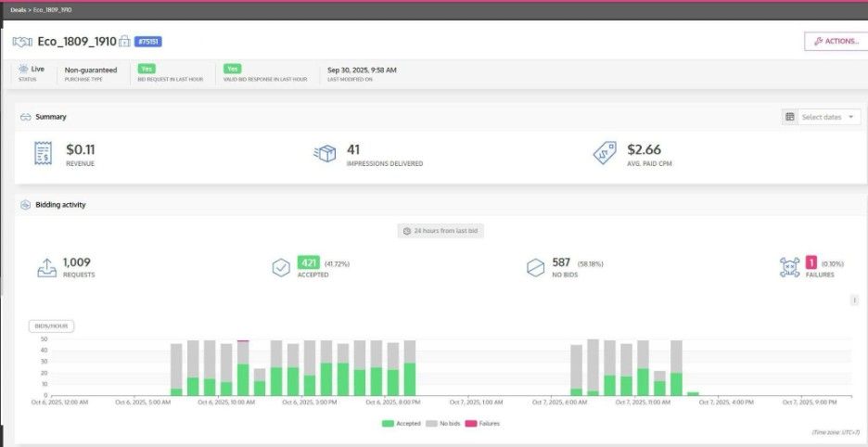Click the (58.18%) no bids percentage

click(x=590, y=264)
